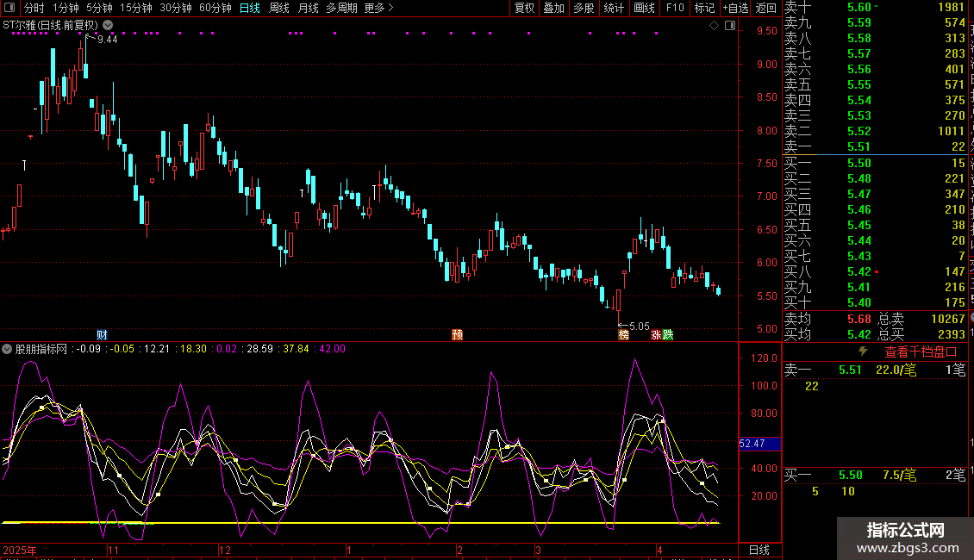The image size is (974, 560).
Task: Click the 预 forecast marker icon
Action: pyautogui.click(x=458, y=334)
